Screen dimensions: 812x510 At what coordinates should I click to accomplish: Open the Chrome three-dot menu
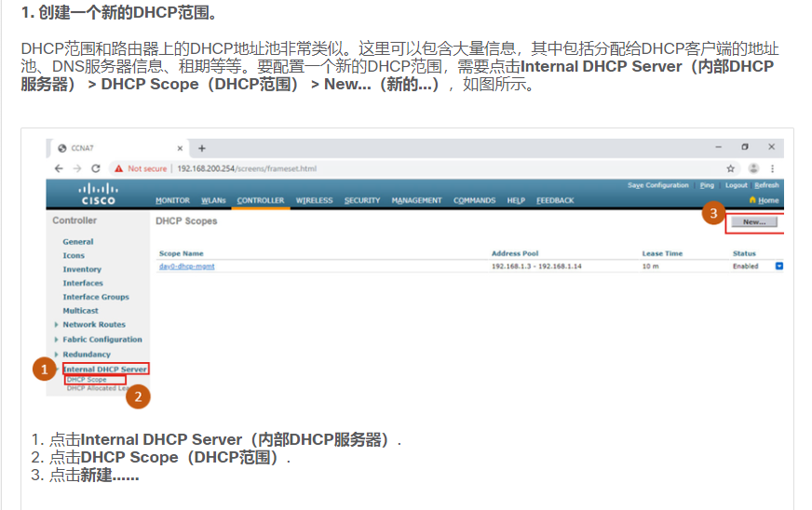(x=772, y=168)
